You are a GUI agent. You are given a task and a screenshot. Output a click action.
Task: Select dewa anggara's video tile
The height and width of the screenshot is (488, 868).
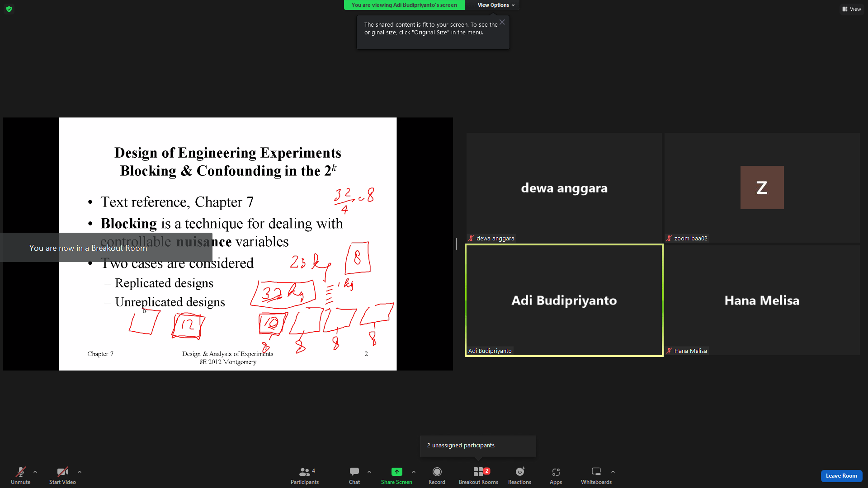(x=564, y=188)
